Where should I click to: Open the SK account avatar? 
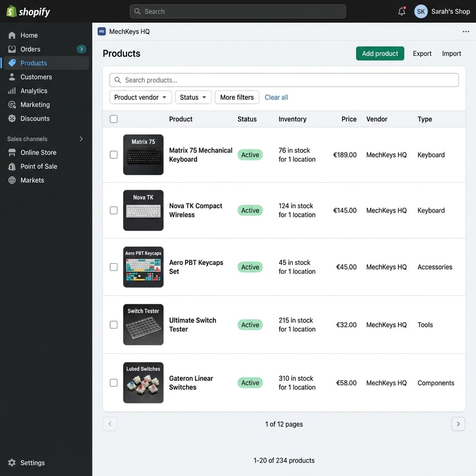421,12
